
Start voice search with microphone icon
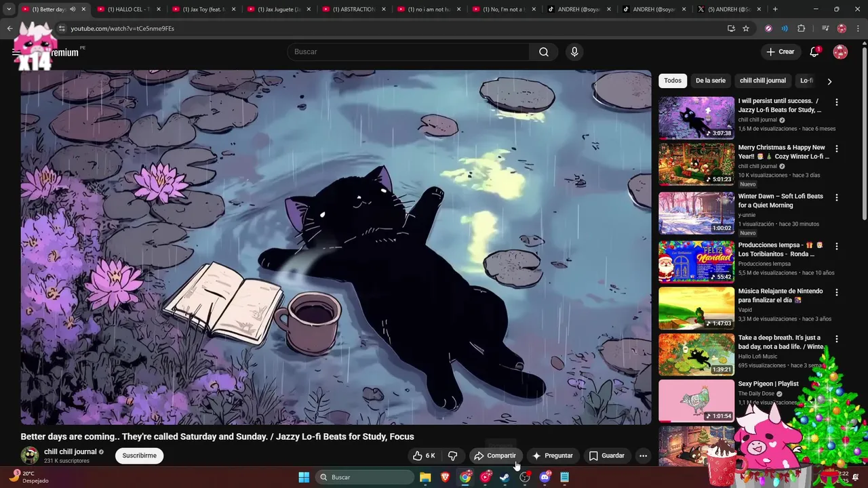[574, 52]
